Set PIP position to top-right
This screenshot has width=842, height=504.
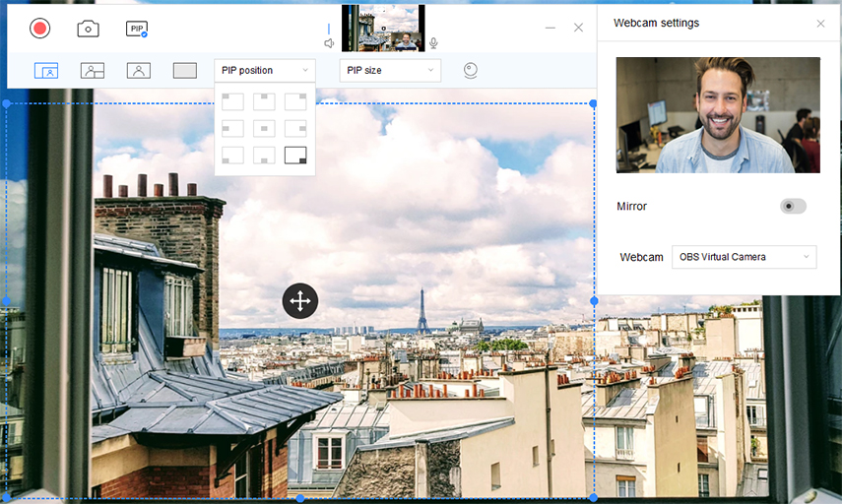[295, 101]
